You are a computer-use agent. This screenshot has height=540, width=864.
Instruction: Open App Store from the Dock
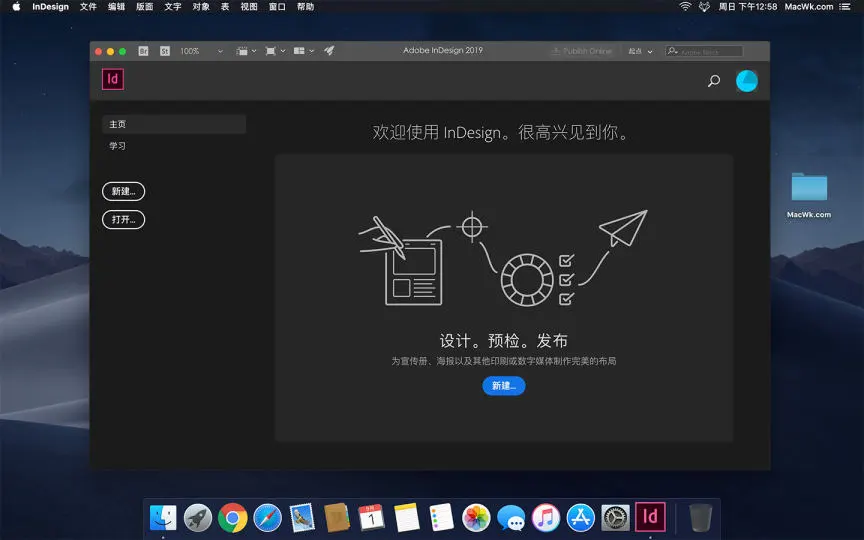[581, 518]
